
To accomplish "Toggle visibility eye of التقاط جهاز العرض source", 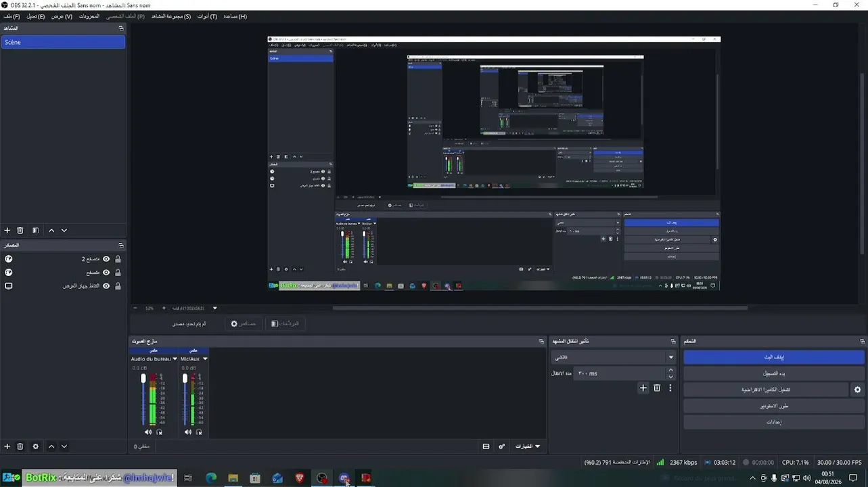I will (x=106, y=286).
